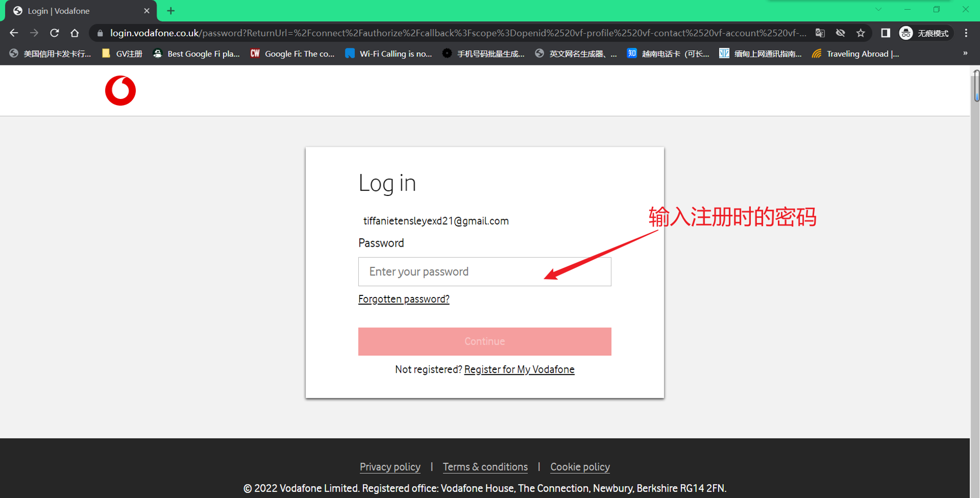The image size is (980, 498).
Task: Open the side panel icon
Action: 886,33
